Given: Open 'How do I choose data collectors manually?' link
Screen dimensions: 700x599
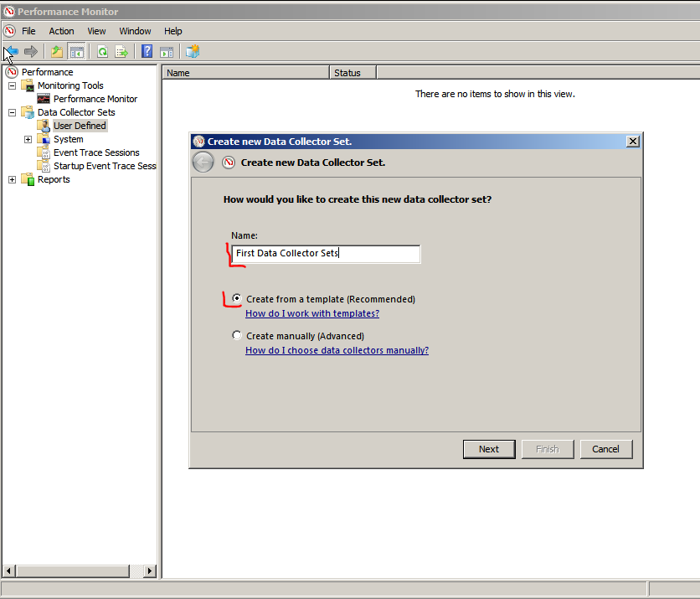Looking at the screenshot, I should click(337, 351).
